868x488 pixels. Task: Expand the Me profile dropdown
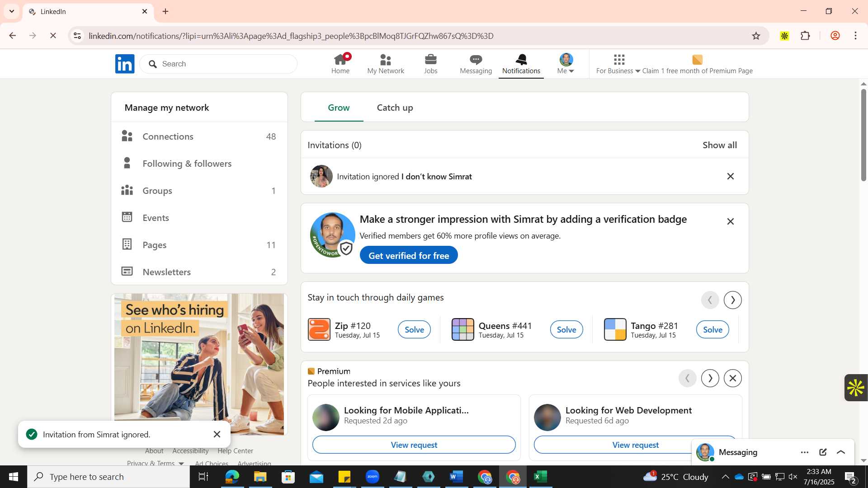pos(566,64)
